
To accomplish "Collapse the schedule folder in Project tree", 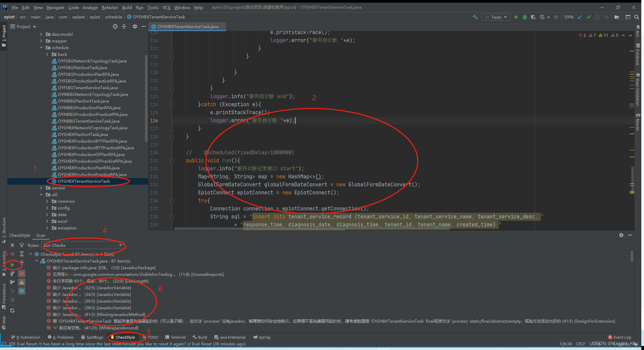I will click(x=41, y=47).
